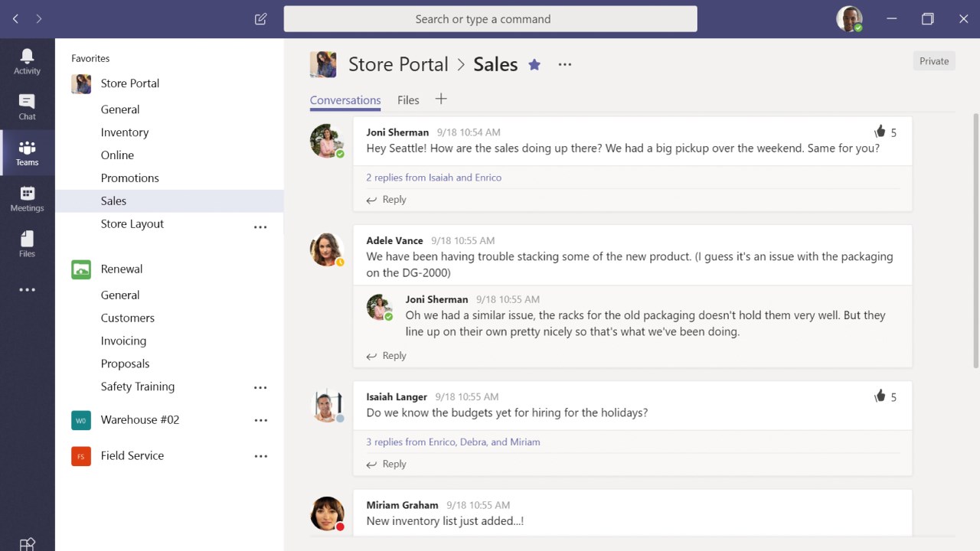Open more options for Warehouse #02 team
The width and height of the screenshot is (980, 551).
(260, 420)
